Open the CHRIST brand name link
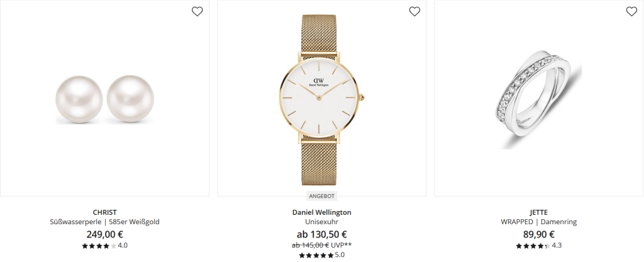 click(x=105, y=213)
